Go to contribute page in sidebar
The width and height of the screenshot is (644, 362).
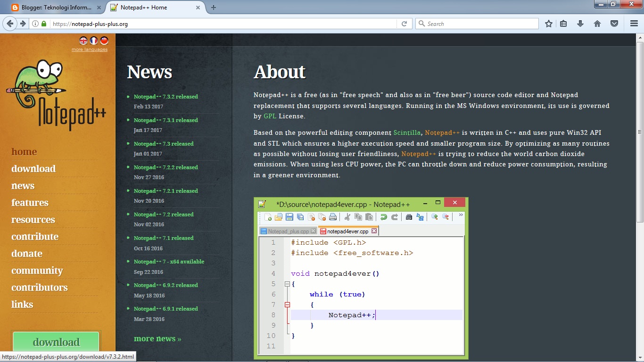pyautogui.click(x=35, y=237)
